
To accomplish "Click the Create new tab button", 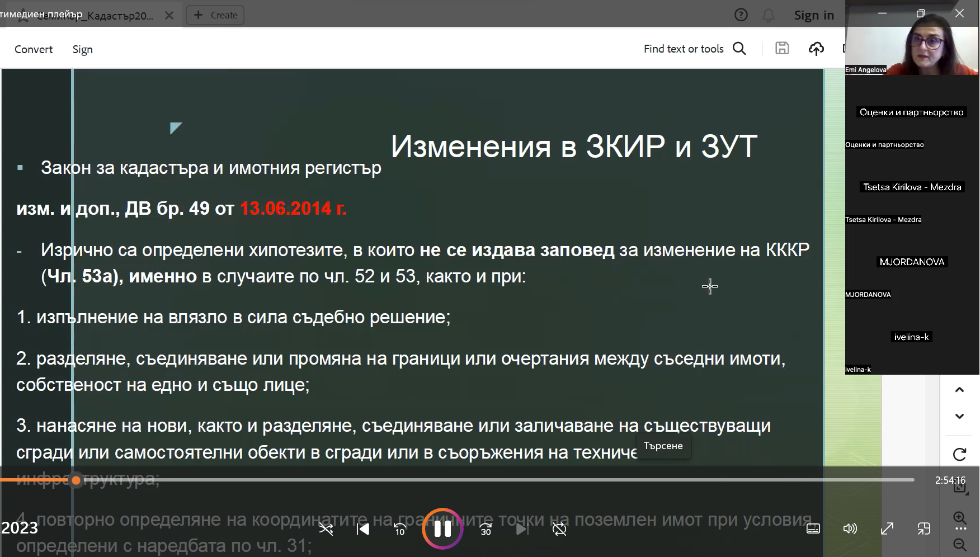I will tap(215, 15).
